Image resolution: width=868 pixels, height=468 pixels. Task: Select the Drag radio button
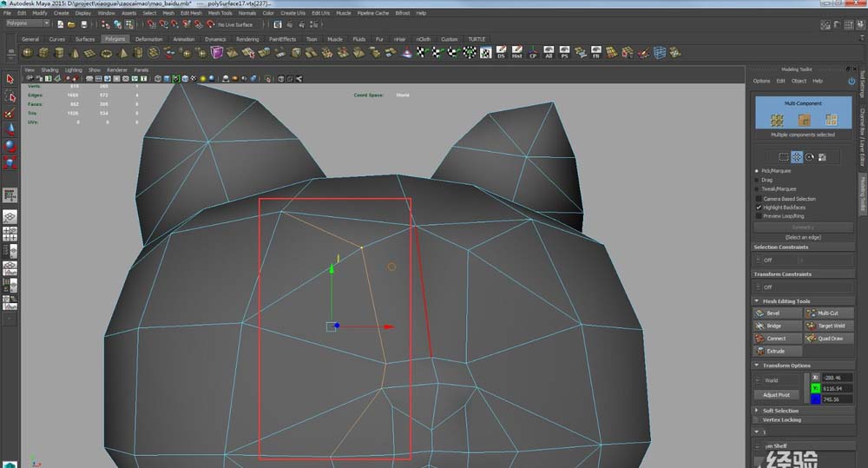point(757,180)
